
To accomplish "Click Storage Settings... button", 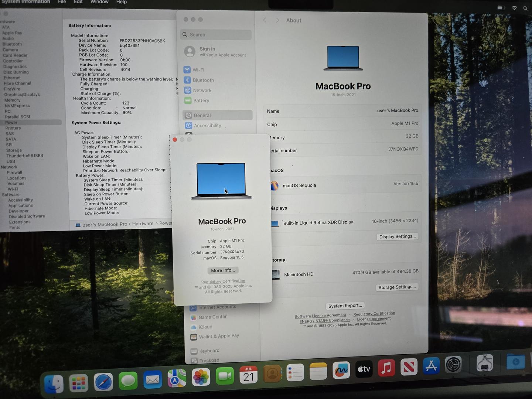I will pyautogui.click(x=397, y=287).
